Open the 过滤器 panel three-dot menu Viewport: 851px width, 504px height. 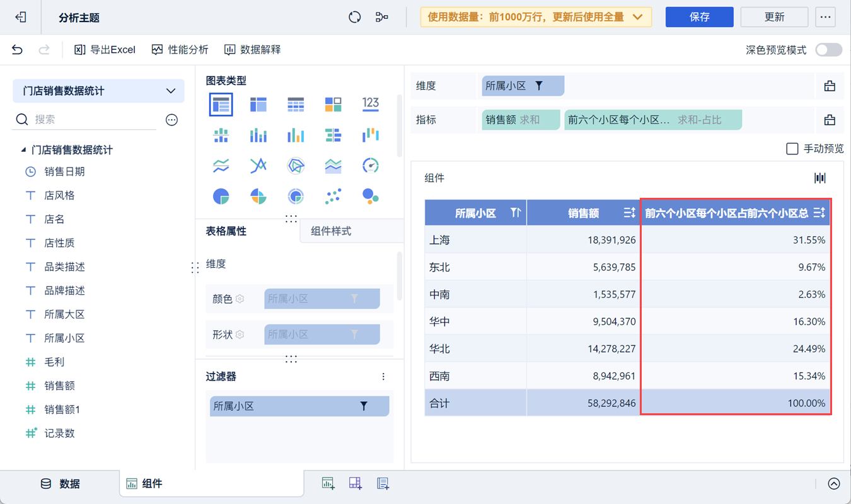(383, 377)
